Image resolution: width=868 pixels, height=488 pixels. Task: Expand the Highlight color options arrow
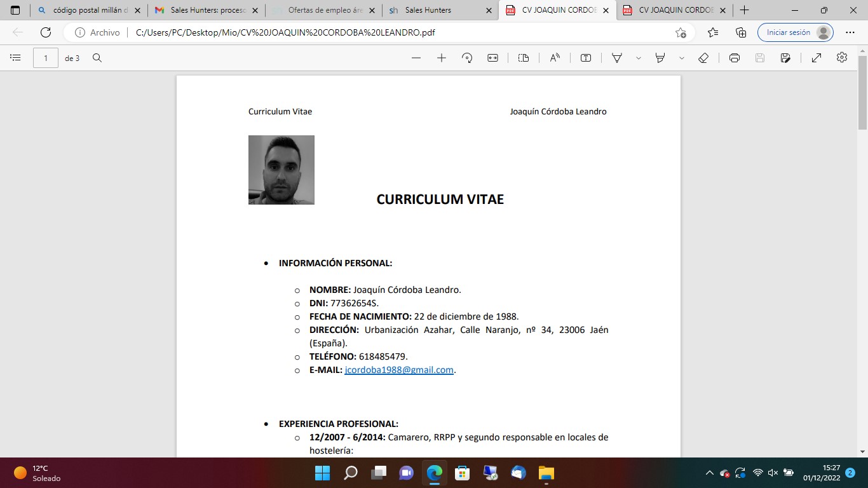(682, 58)
